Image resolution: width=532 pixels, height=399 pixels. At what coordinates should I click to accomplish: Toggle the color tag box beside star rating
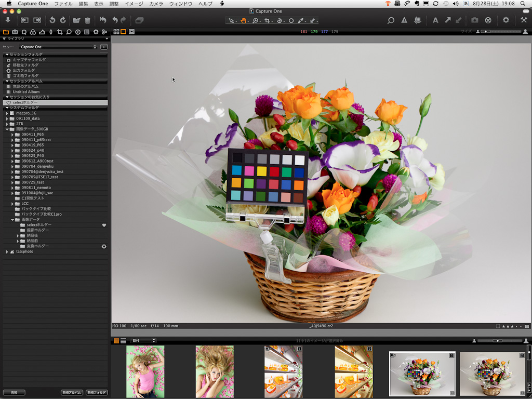(x=498, y=326)
